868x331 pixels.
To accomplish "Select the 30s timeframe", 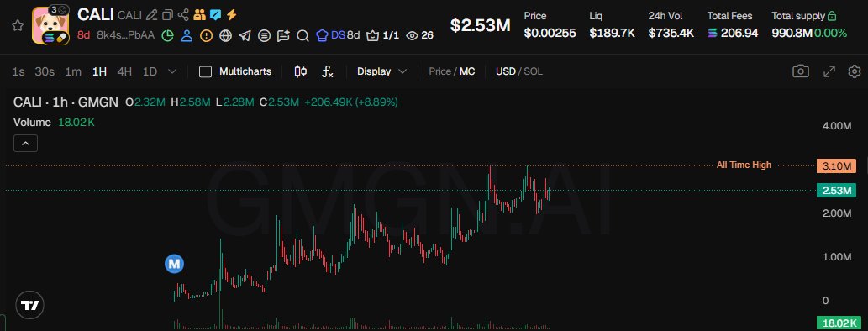I will (45, 71).
